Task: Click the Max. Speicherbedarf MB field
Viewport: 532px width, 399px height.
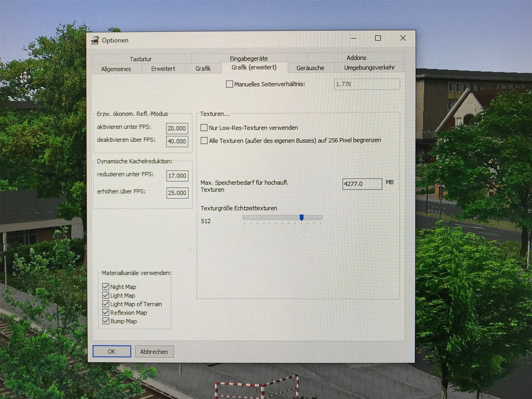Action: click(x=362, y=184)
